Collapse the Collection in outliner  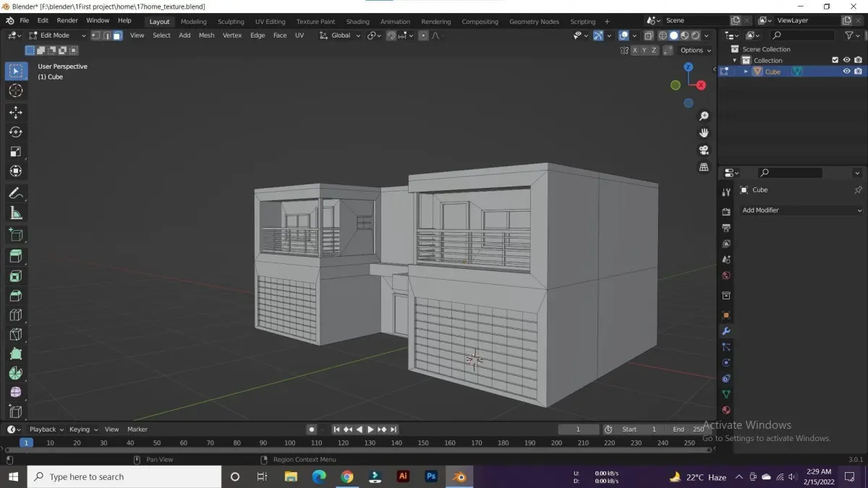click(735, 61)
